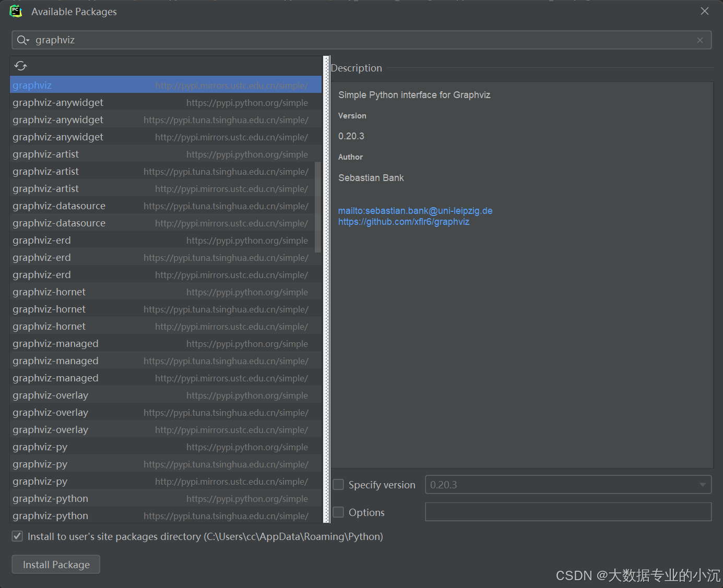Select graphviz-datasource from ustc mirror
The image size is (723, 588).
(162, 223)
